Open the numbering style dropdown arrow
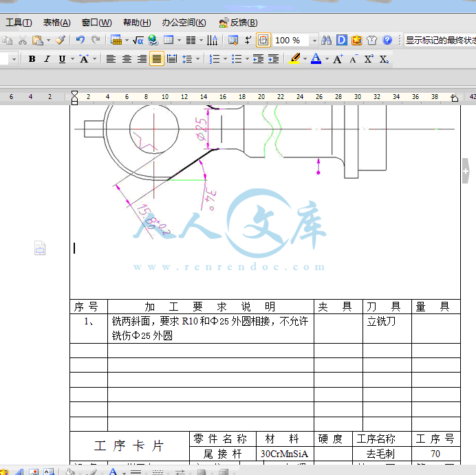 pos(225,59)
